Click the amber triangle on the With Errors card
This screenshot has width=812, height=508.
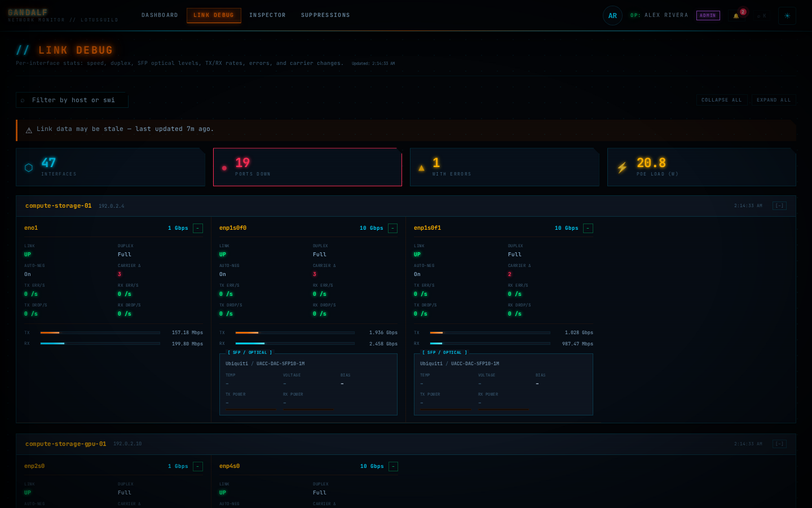(421, 168)
